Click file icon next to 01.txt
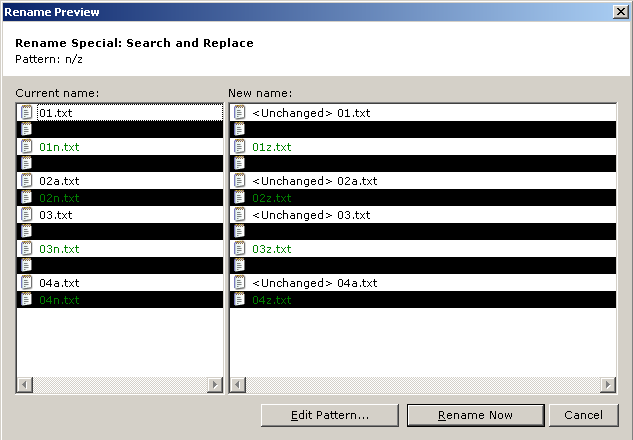Screen dimensions: 633x440 [27, 113]
